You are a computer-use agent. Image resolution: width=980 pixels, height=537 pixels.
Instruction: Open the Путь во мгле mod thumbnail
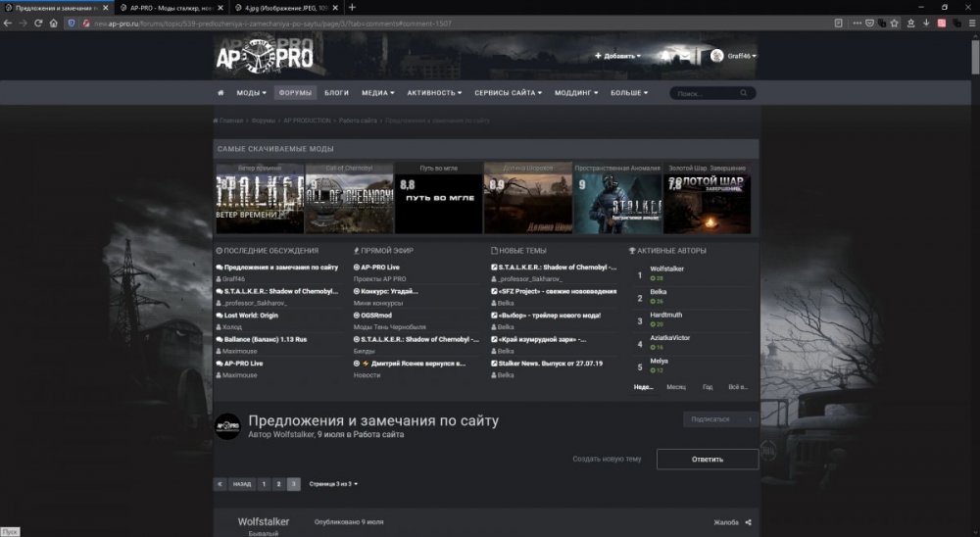coord(438,198)
